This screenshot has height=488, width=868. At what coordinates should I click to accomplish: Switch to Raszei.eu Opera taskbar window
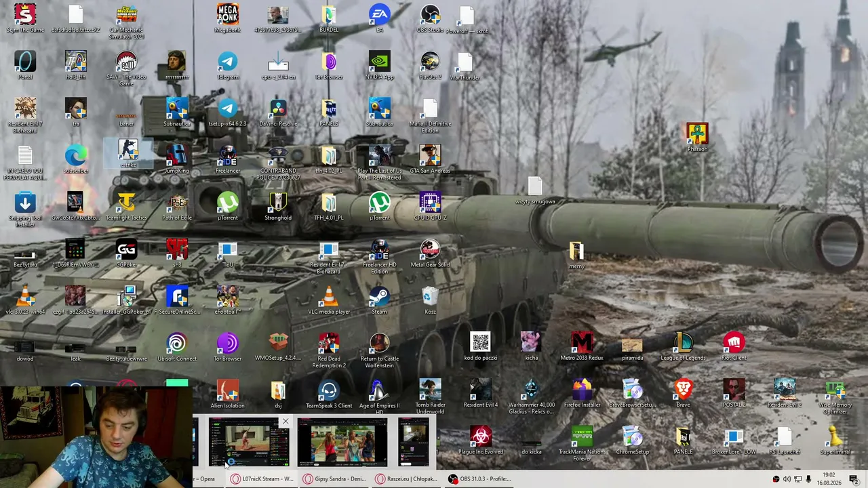[x=408, y=479]
